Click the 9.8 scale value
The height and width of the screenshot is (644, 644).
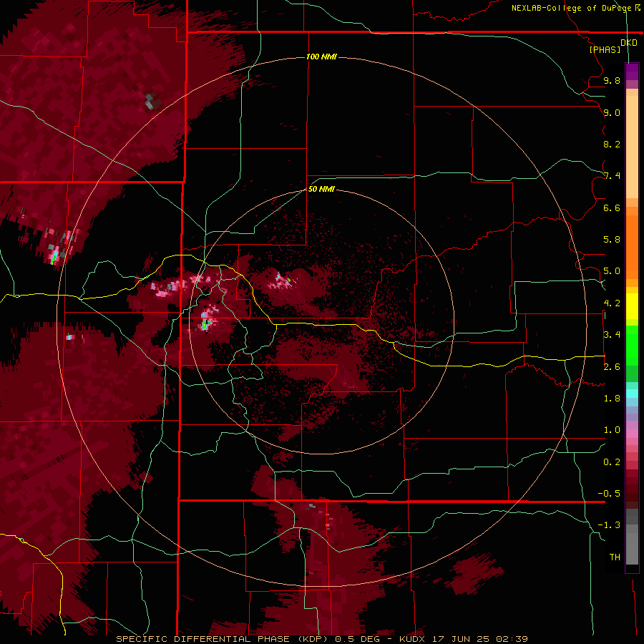tap(612, 80)
